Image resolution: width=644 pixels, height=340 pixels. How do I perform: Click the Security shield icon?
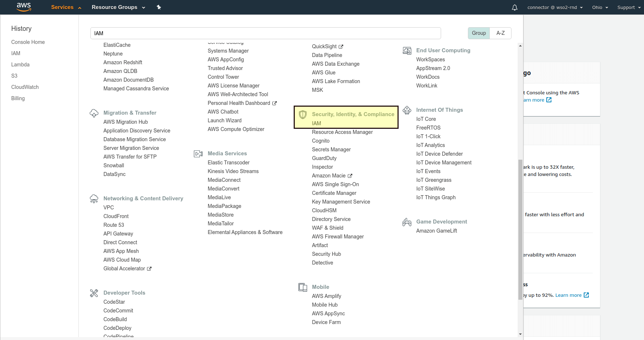[x=303, y=115]
